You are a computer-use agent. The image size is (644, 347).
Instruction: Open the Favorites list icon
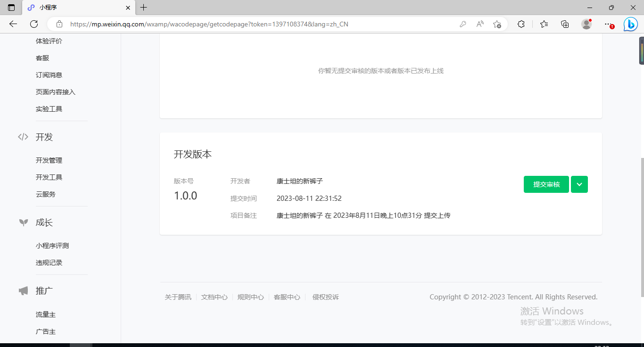click(x=544, y=24)
